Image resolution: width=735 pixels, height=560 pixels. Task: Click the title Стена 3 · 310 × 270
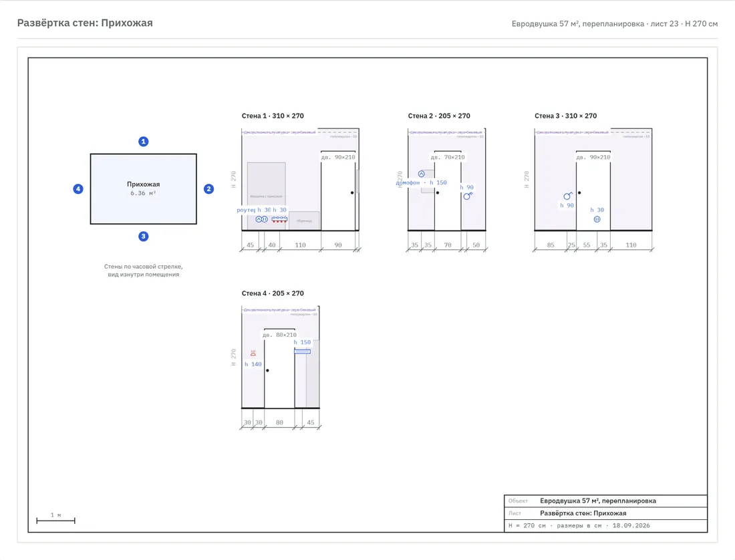tap(566, 116)
